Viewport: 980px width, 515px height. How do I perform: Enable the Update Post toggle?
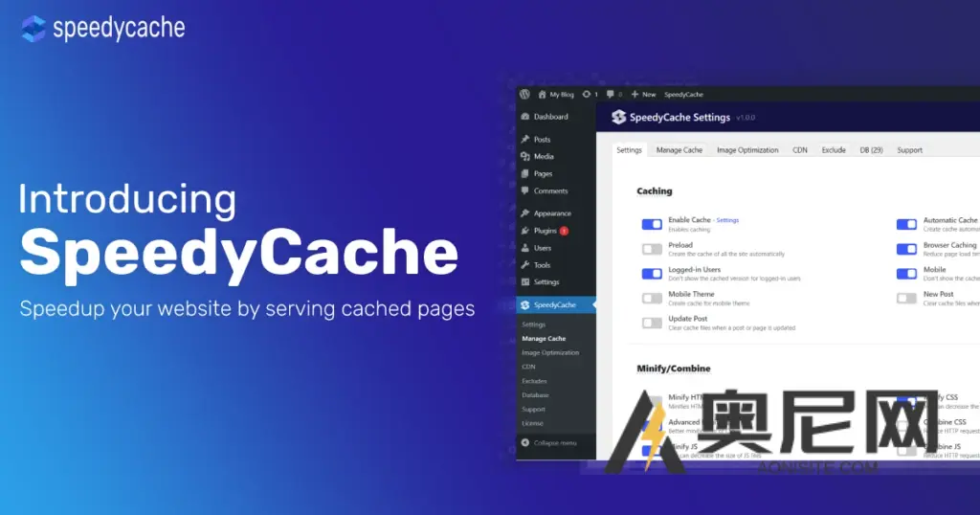(x=652, y=323)
